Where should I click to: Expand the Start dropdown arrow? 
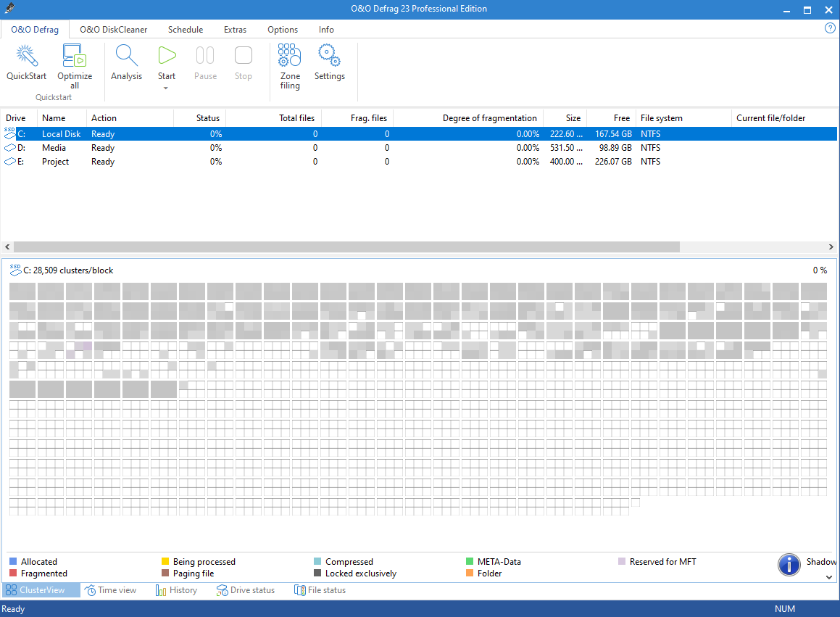point(166,88)
